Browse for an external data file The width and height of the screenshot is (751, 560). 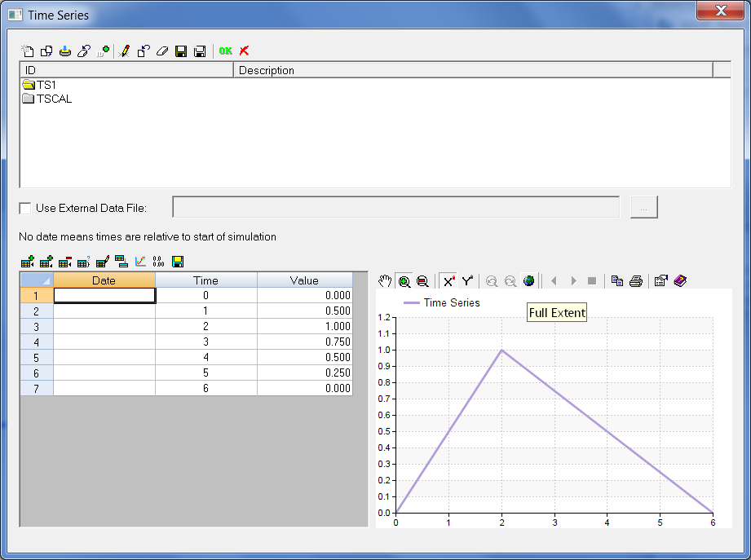coord(643,207)
